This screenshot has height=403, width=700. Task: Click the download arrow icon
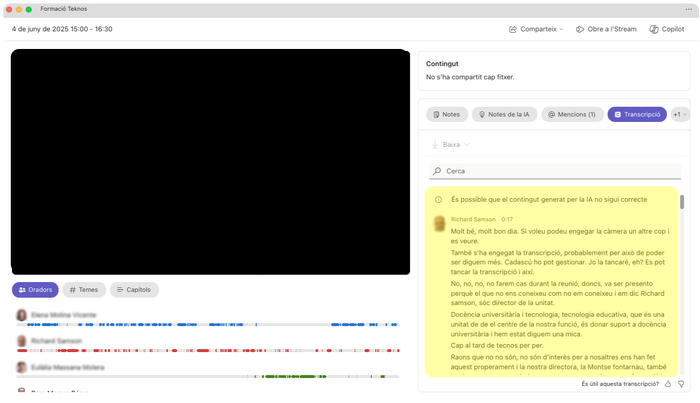tap(435, 145)
